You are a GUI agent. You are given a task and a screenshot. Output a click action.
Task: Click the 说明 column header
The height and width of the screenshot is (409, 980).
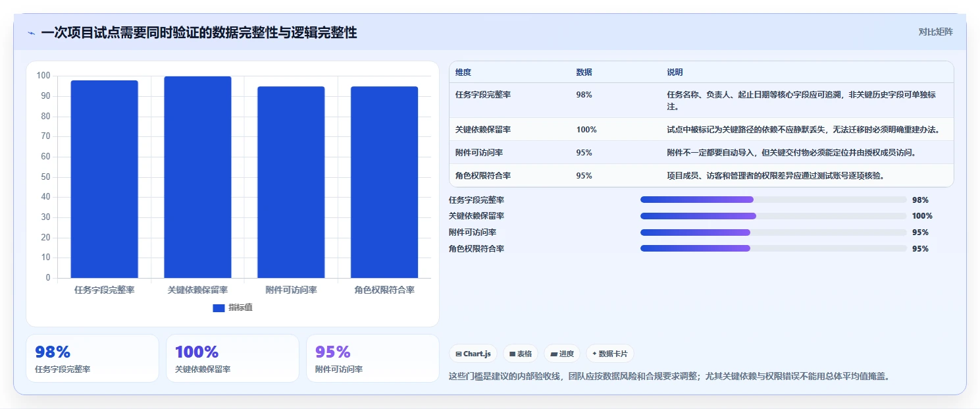675,72
